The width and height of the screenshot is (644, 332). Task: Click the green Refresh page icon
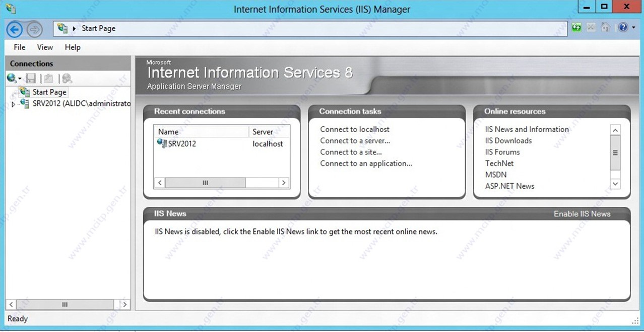click(576, 28)
